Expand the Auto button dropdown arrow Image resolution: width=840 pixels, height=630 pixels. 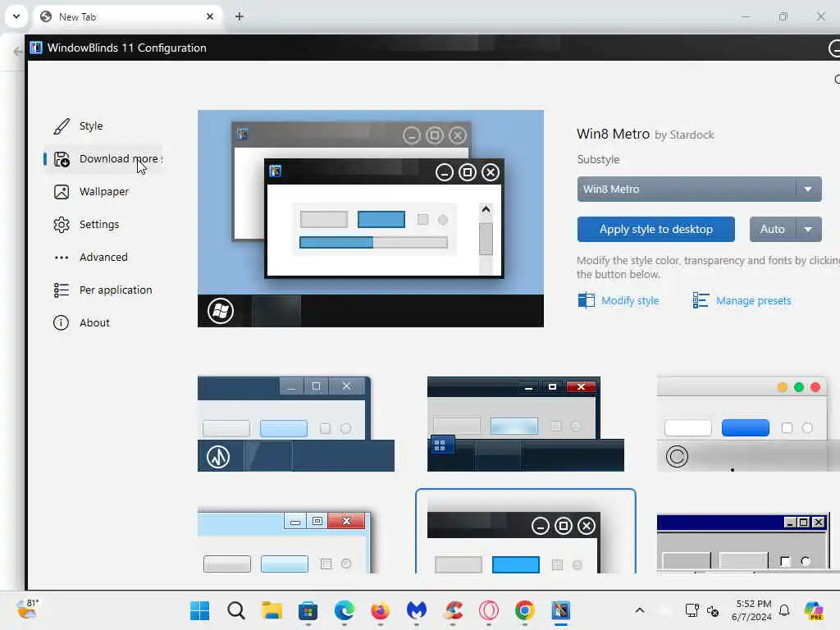coord(808,230)
